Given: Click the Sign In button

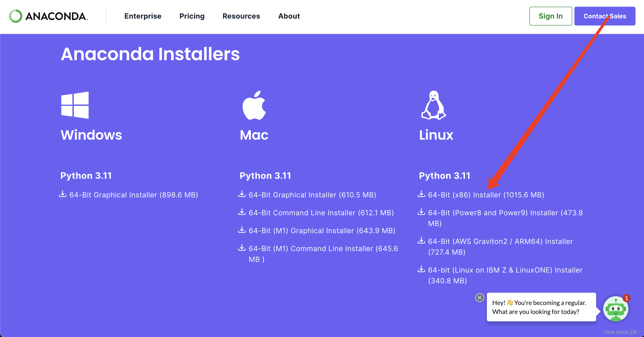Looking at the screenshot, I should click(550, 16).
